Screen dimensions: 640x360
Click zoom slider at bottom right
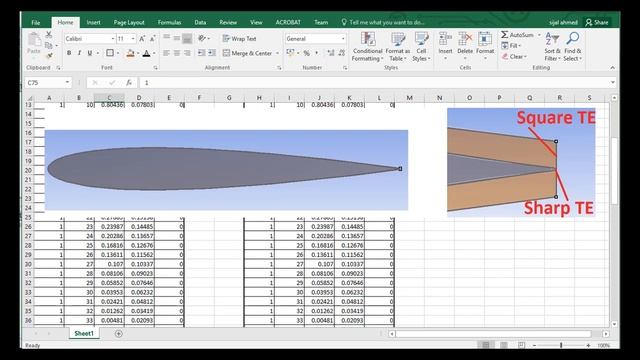tap(561, 345)
